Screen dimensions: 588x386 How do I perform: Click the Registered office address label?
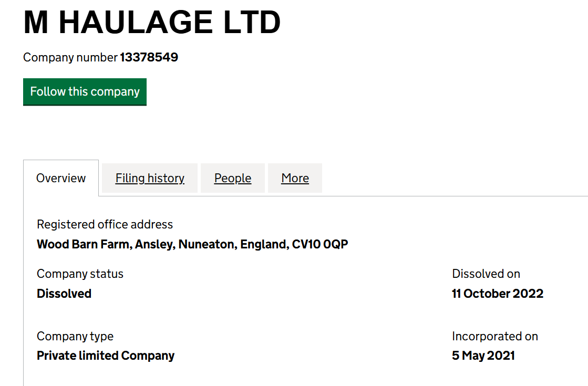[x=105, y=224]
